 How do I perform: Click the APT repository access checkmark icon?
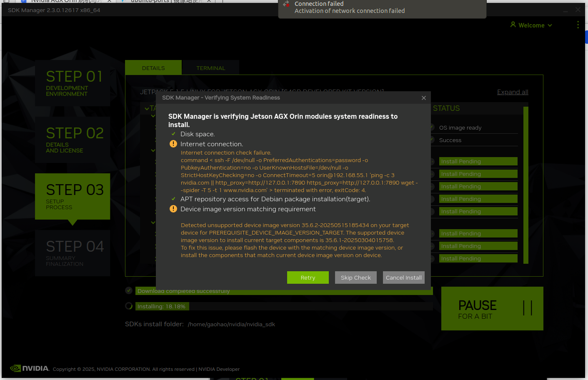point(173,199)
